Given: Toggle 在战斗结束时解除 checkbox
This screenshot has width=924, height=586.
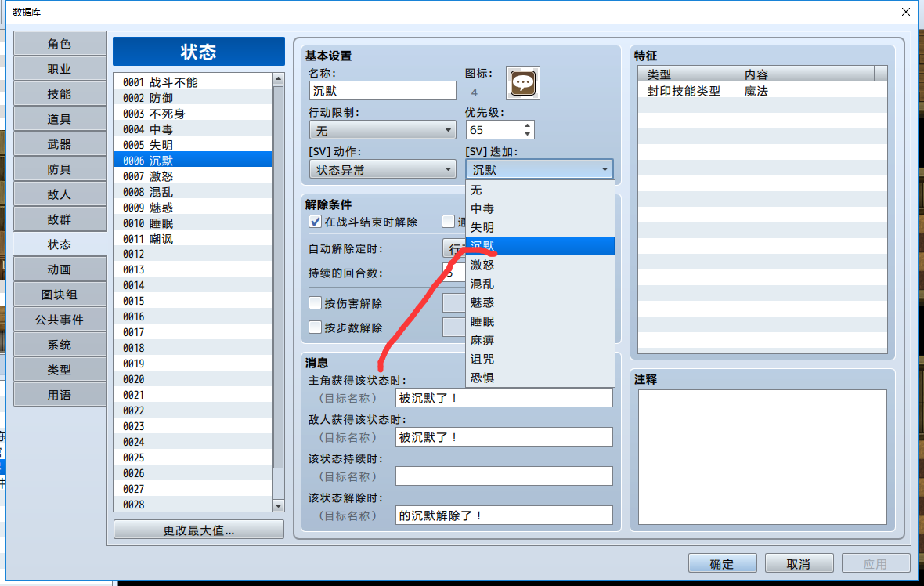Looking at the screenshot, I should 316,222.
